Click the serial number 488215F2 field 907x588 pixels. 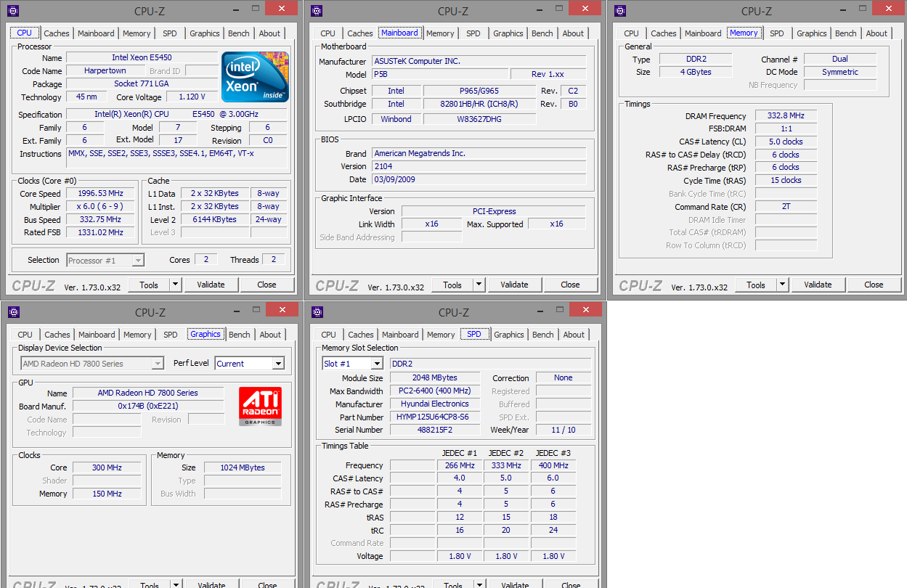(435, 430)
